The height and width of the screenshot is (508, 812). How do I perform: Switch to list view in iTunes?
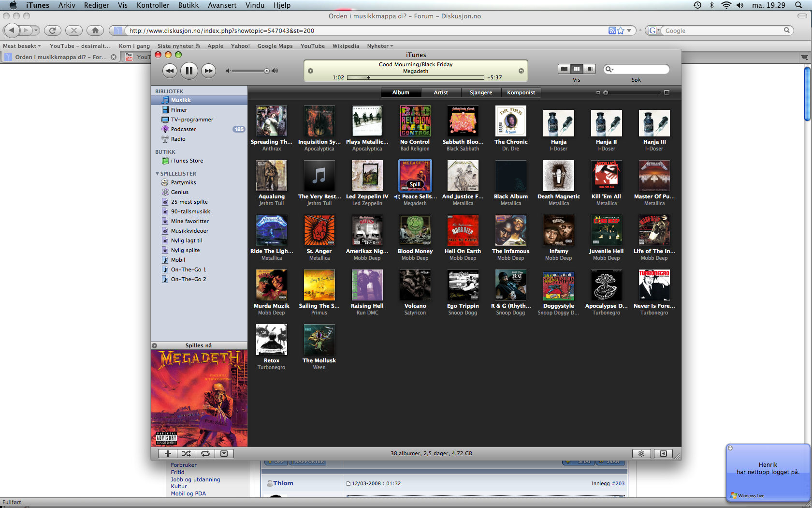pyautogui.click(x=564, y=69)
